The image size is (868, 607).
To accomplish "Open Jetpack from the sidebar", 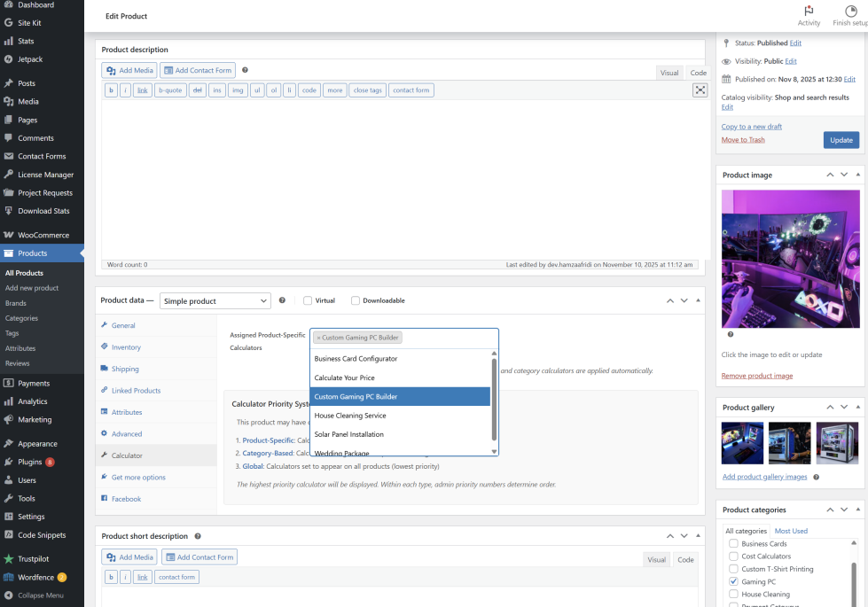I will pyautogui.click(x=30, y=59).
